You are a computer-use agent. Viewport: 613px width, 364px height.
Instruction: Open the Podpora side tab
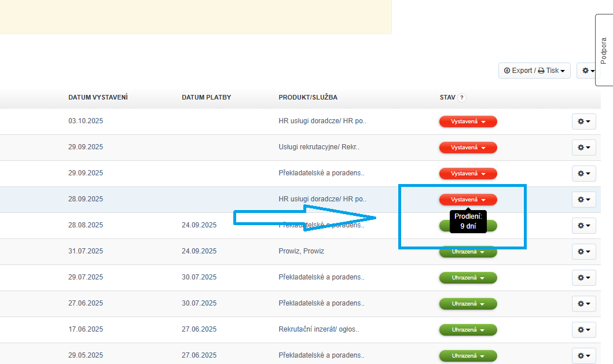[x=604, y=50]
